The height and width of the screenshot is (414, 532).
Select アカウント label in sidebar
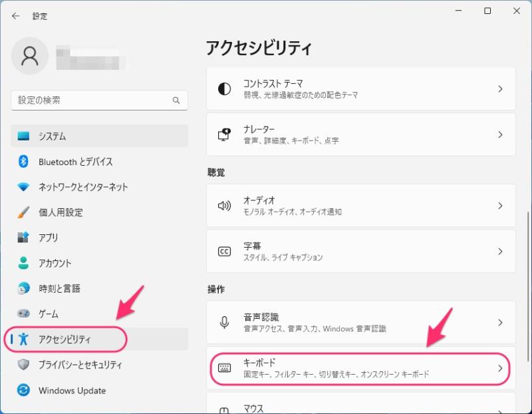click(x=55, y=263)
